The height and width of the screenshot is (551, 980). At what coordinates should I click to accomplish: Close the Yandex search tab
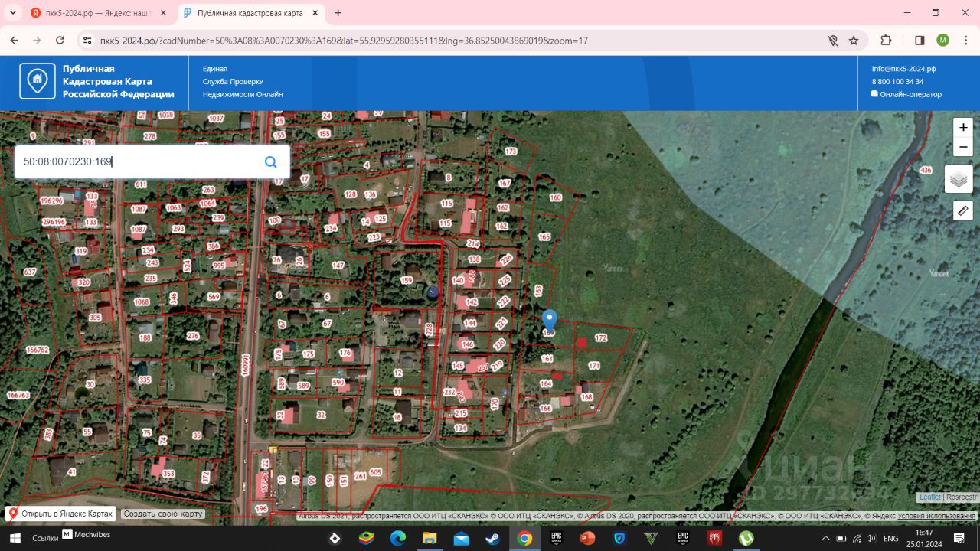click(x=163, y=13)
